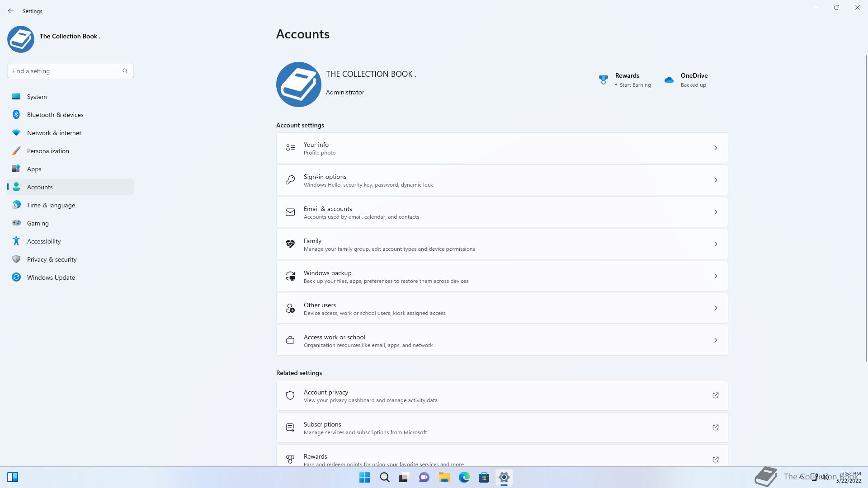Open the Family row chevron
Screen dimensions: 868x488
pyautogui.click(x=716, y=244)
